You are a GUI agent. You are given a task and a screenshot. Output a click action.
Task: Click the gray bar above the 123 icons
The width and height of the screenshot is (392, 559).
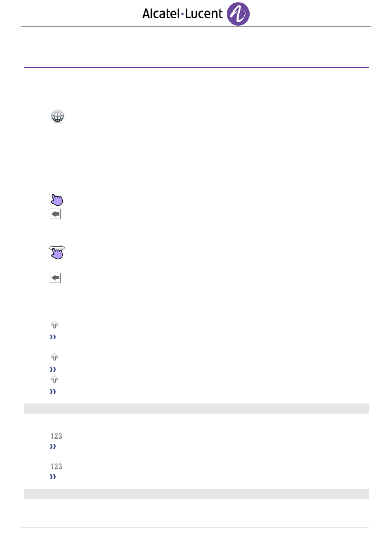pos(196,409)
